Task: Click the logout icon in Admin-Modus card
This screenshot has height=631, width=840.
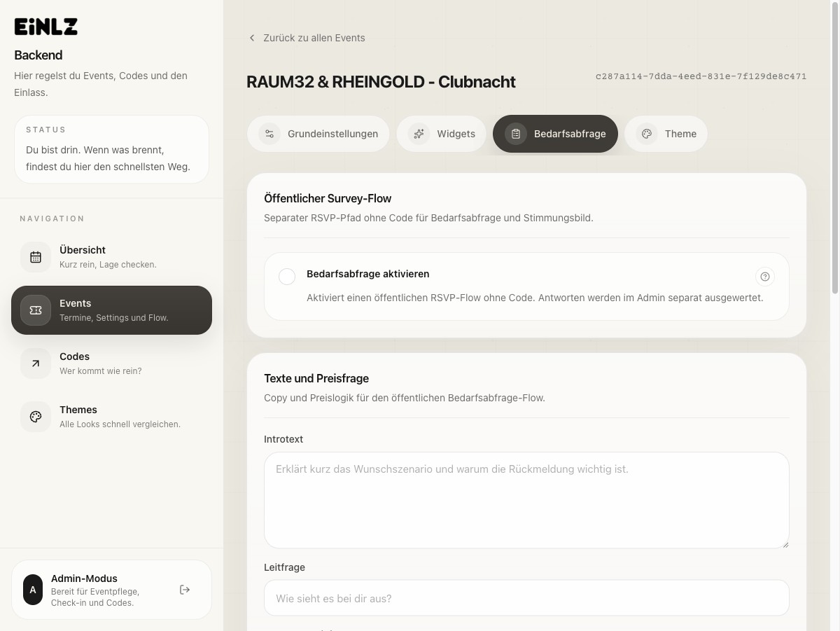Action: pos(185,590)
